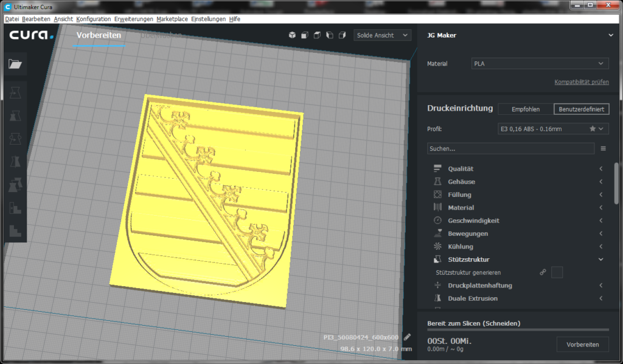
Task: Open the Profil dropdown E3 0,16 ABS
Action: coord(552,129)
